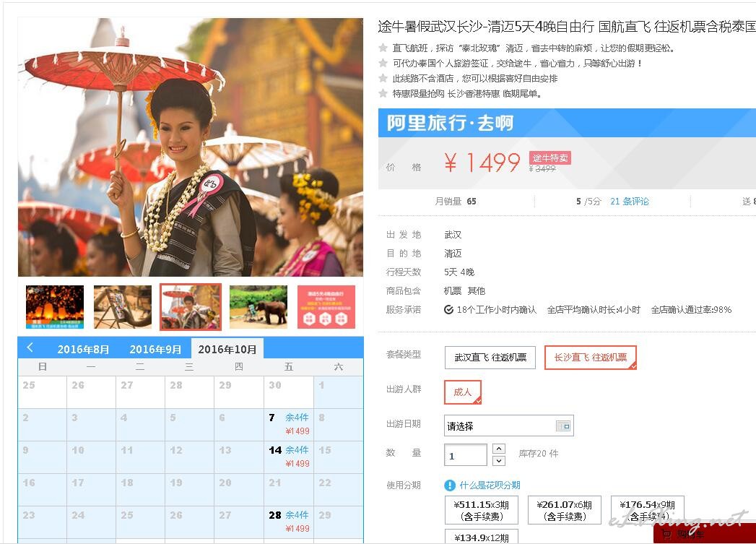
Task: Select the elephant thumbnail image
Action: pyautogui.click(x=258, y=307)
